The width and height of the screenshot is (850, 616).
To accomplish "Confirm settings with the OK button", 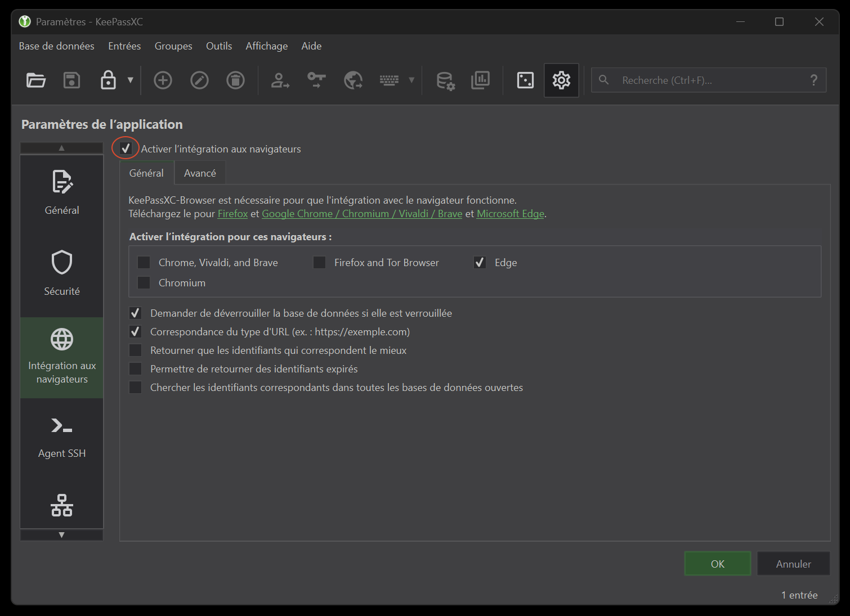I will pos(717,564).
